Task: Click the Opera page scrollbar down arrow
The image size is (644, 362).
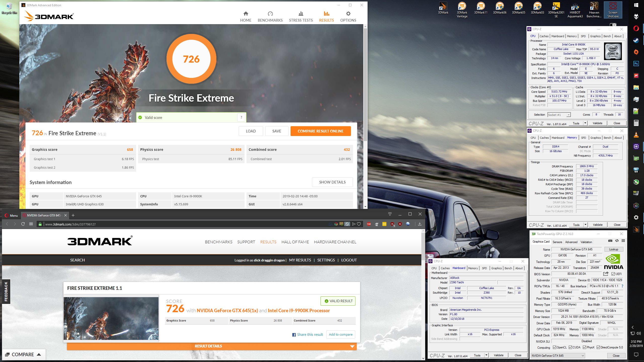Action: tap(423, 358)
